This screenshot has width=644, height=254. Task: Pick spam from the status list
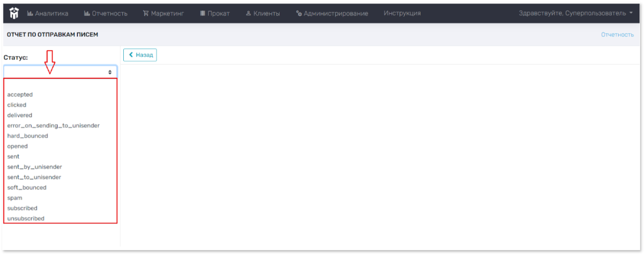point(15,198)
